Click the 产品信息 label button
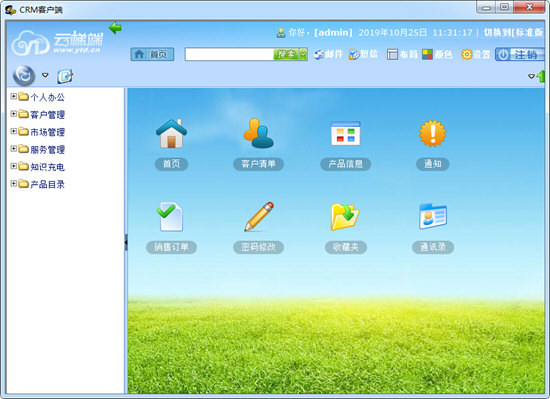550x399 pixels. [x=346, y=164]
